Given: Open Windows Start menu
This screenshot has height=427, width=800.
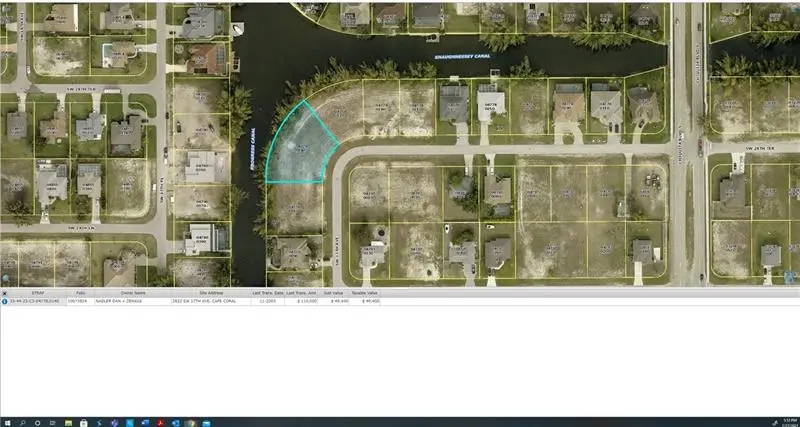Looking at the screenshot, I should 7,423.
